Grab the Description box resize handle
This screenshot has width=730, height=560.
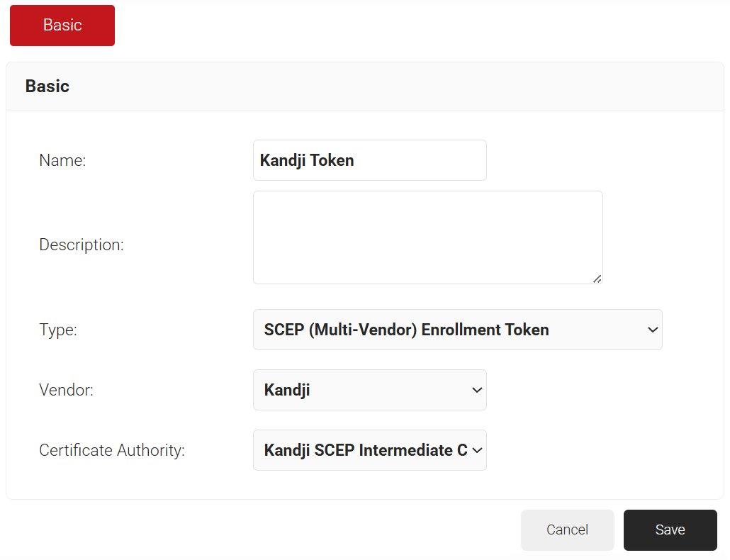coord(597,279)
